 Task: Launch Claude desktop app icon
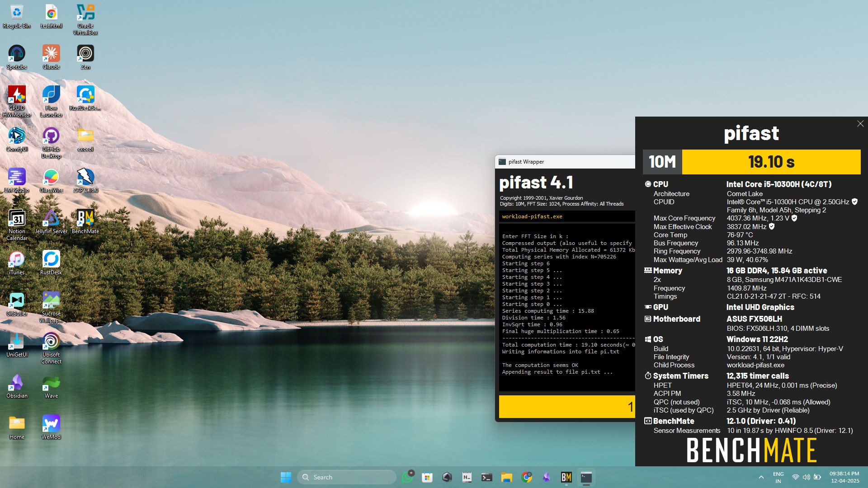[x=51, y=57]
